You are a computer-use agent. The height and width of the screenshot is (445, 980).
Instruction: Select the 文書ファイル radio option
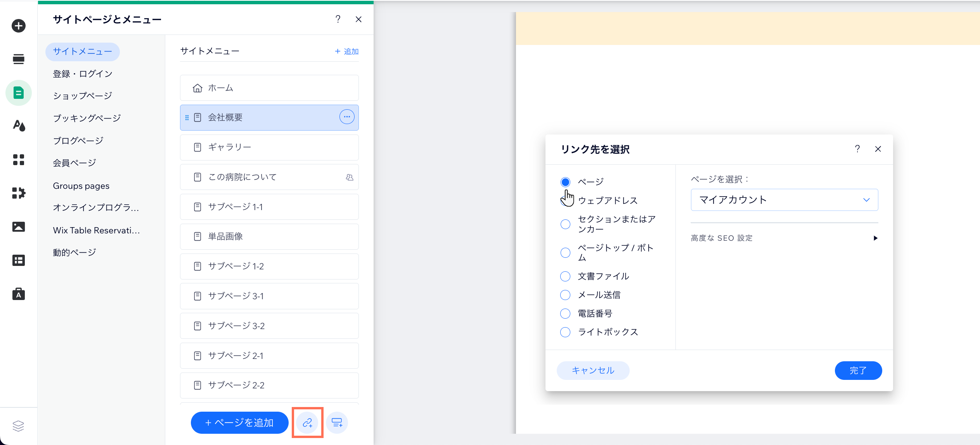point(565,276)
